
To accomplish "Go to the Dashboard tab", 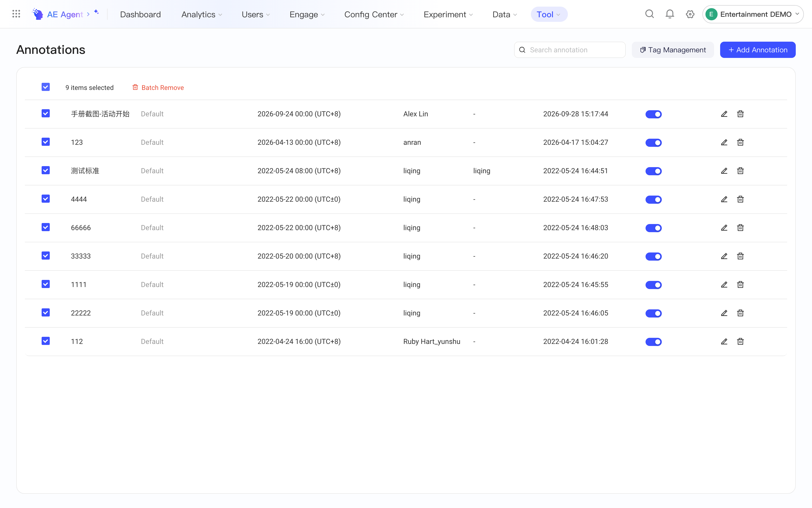I will tap(140, 14).
